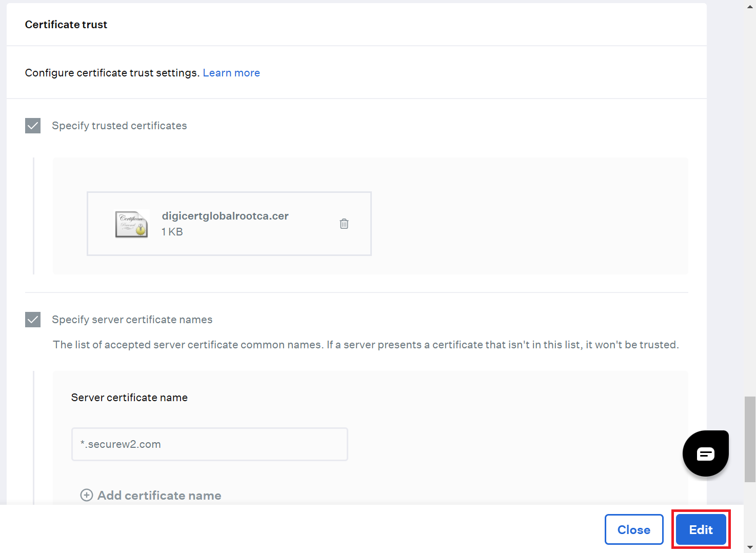Open the chat widget bubble
This screenshot has height=553, width=756.
click(706, 453)
